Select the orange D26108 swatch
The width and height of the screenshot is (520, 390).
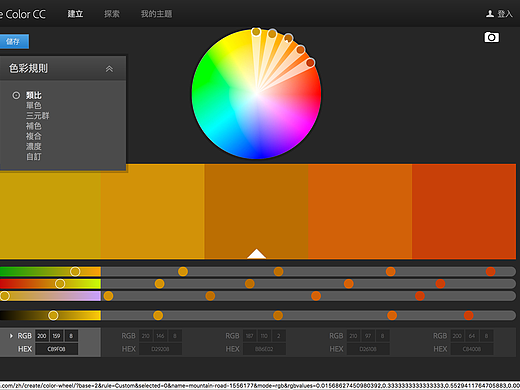[360, 211]
